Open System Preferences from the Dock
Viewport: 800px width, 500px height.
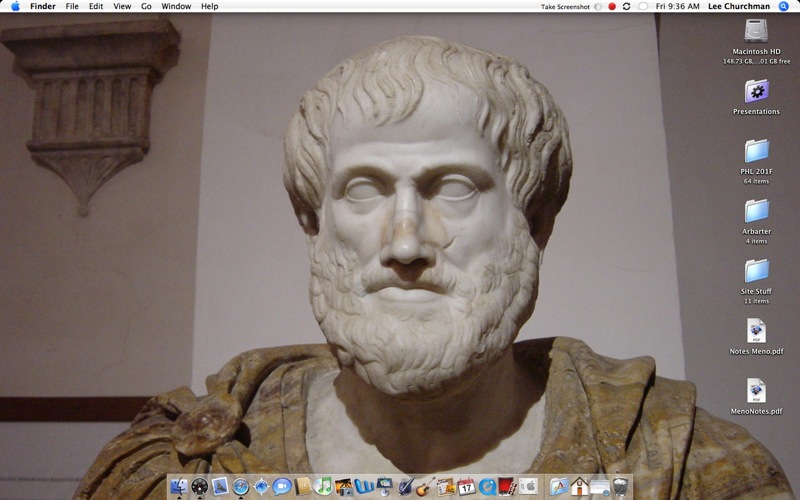click(529, 486)
